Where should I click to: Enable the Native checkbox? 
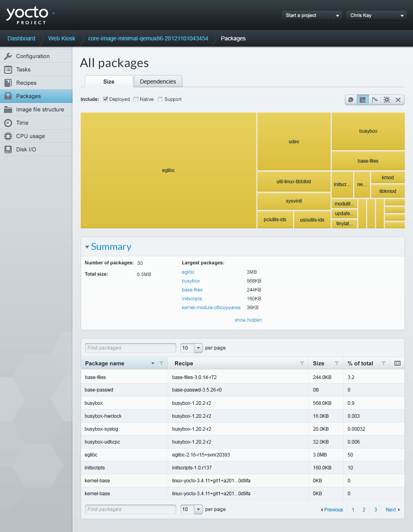coord(136,99)
